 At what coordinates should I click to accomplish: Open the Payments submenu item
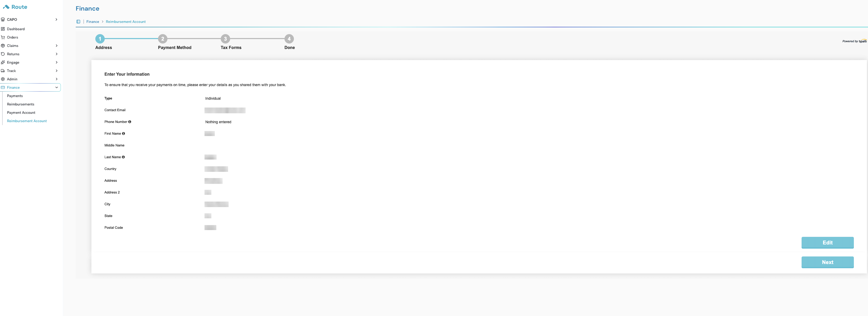(x=15, y=96)
